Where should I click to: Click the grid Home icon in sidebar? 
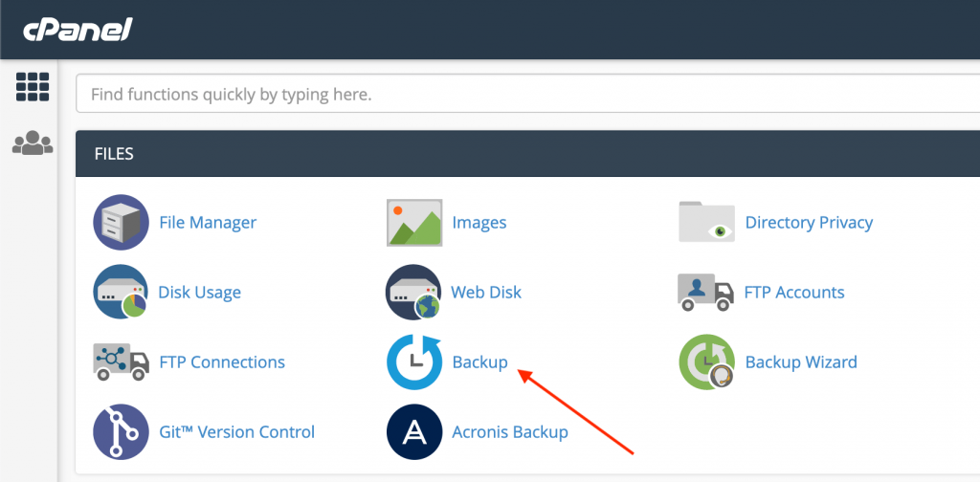coord(33,87)
